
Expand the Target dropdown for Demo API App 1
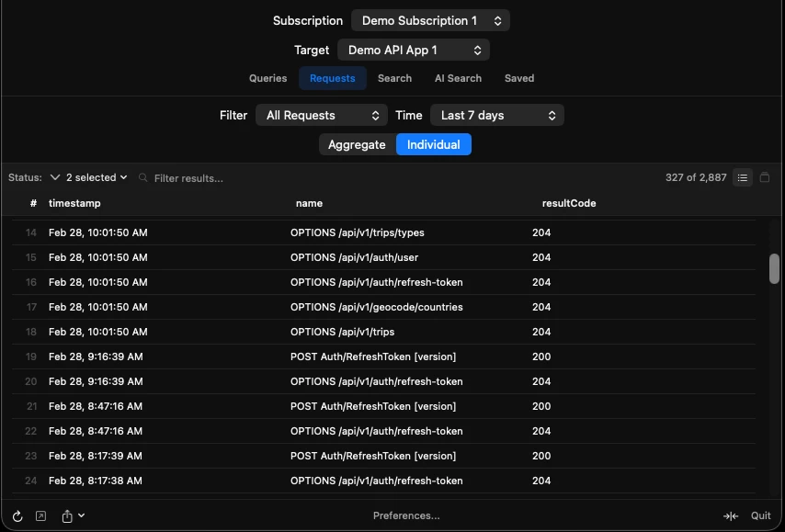pos(414,50)
